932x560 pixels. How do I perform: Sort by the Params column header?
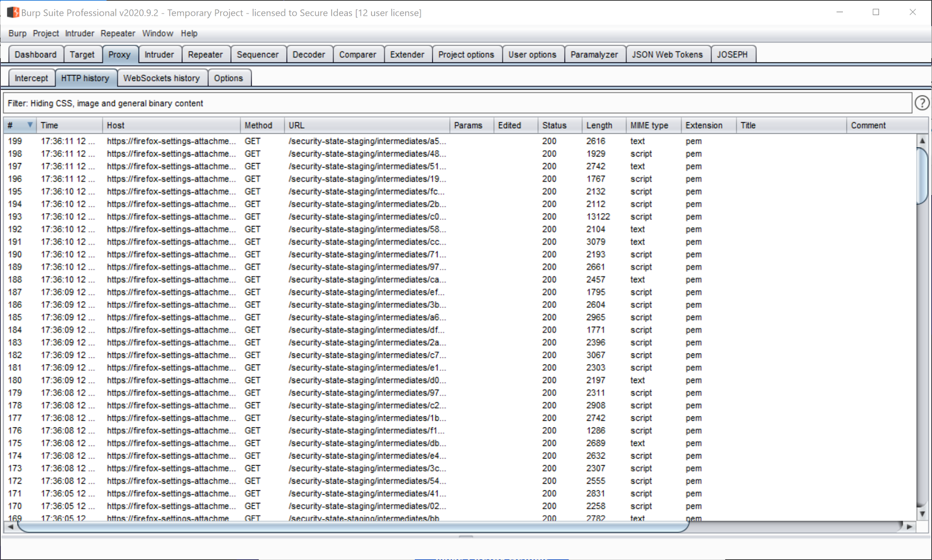click(472, 125)
